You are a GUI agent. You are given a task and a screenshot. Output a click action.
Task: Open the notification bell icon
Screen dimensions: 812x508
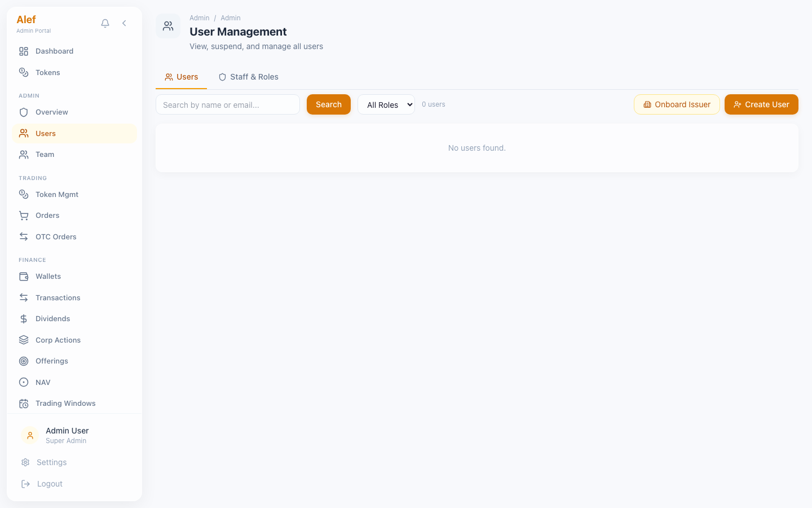[105, 23]
